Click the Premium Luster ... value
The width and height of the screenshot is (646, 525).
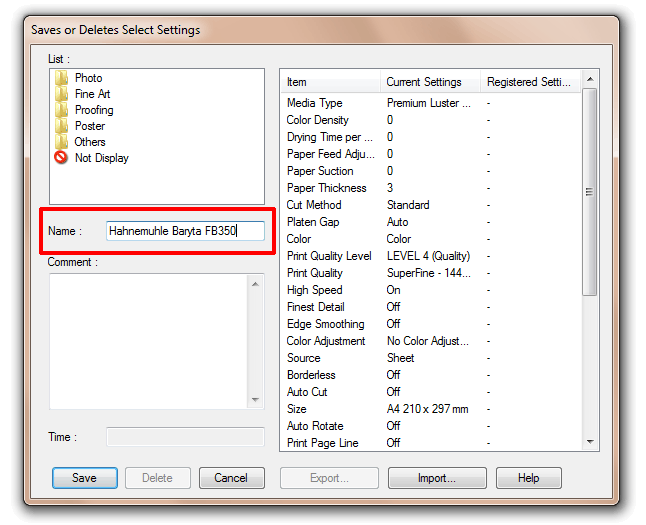coord(428,103)
